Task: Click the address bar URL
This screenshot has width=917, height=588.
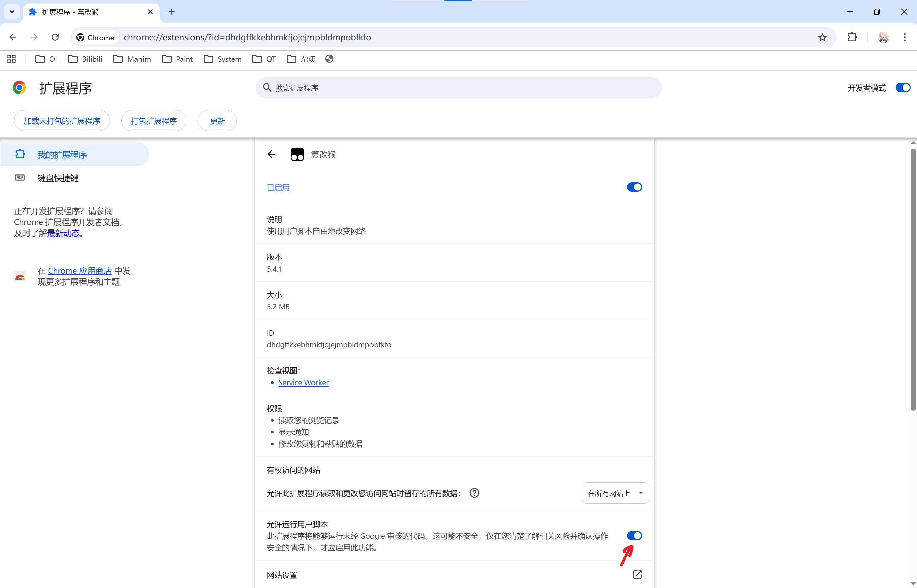Action: [x=247, y=37]
